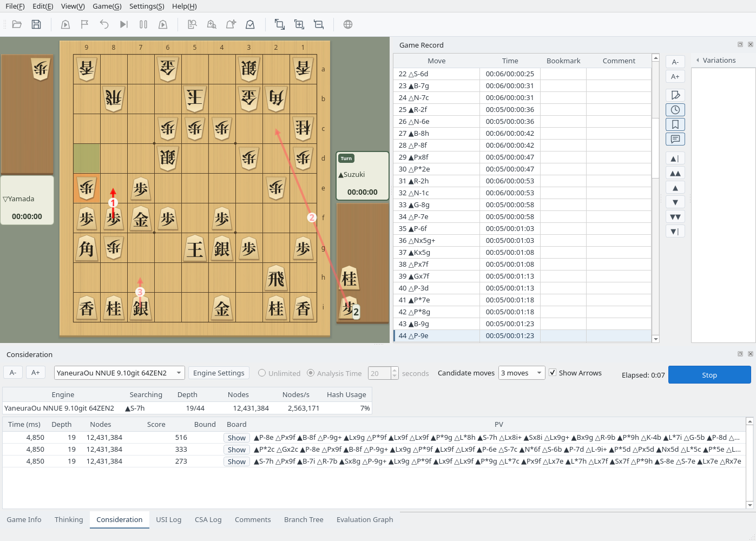Click the Game Record vertical scrollbar
This screenshot has width=756, height=541.
point(655,198)
